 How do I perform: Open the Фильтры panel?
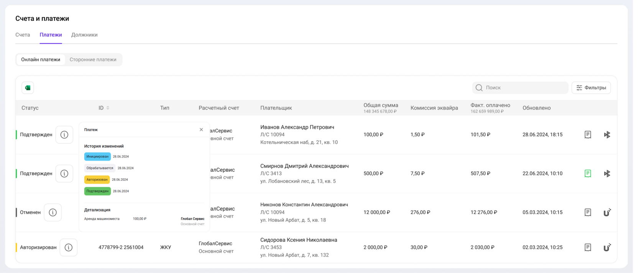[591, 88]
